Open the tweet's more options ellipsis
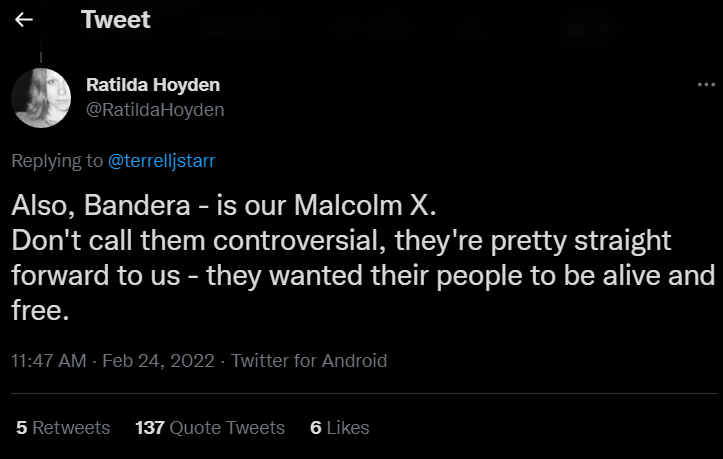 pos(706,86)
